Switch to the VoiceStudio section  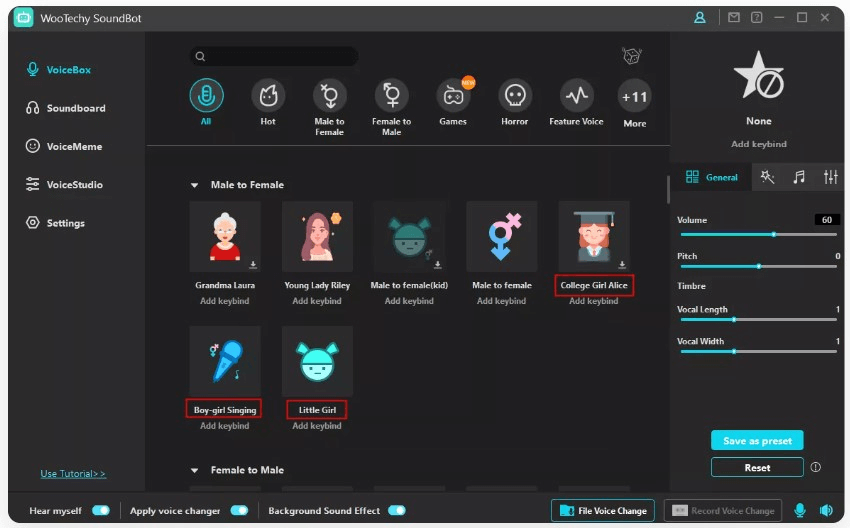pos(74,185)
